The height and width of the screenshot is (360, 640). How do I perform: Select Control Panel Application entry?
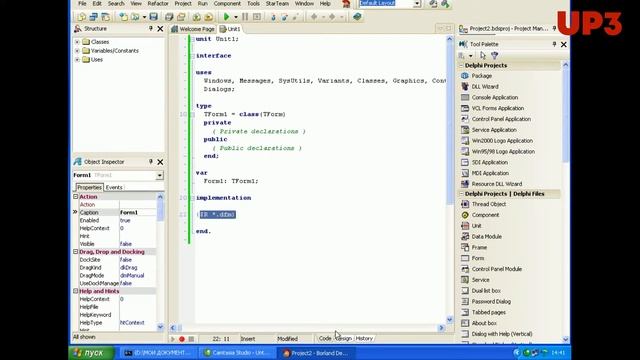point(501,119)
